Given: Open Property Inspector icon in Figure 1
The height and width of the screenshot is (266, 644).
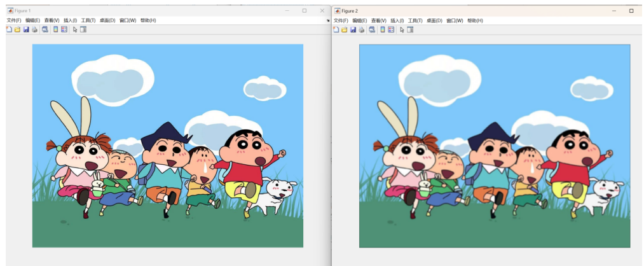Looking at the screenshot, I should (x=83, y=30).
